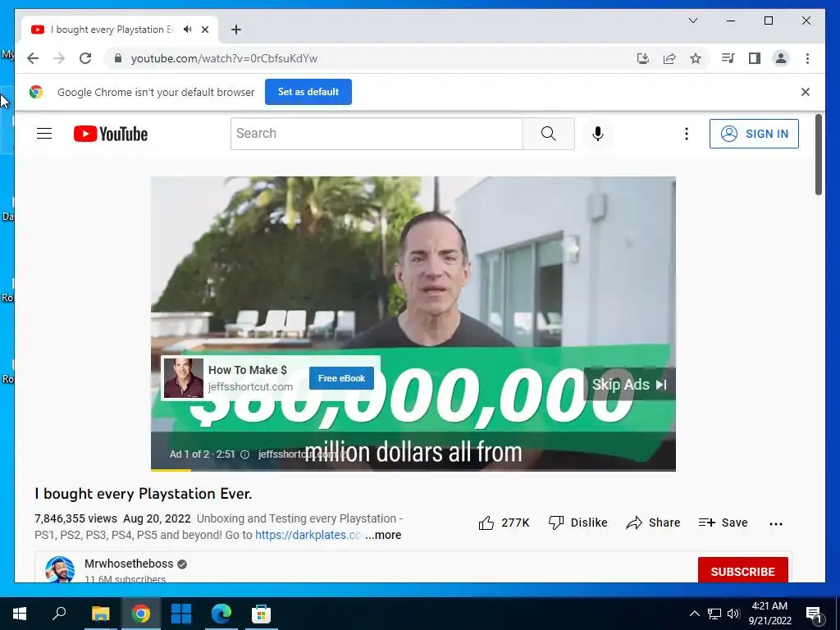Open the notification center icon
The width and height of the screenshot is (840, 630).
coord(814,614)
